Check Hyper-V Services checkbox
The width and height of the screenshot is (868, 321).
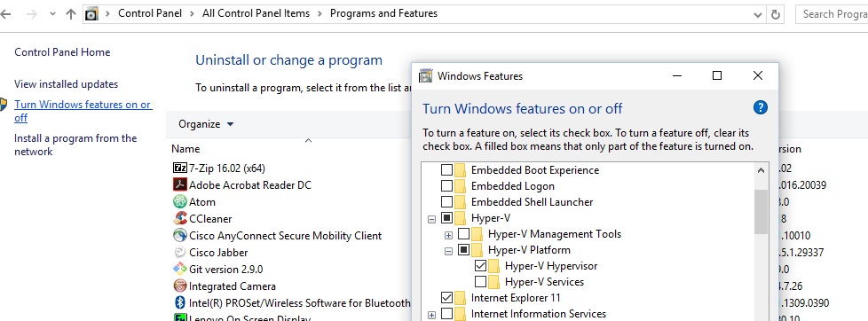point(480,282)
